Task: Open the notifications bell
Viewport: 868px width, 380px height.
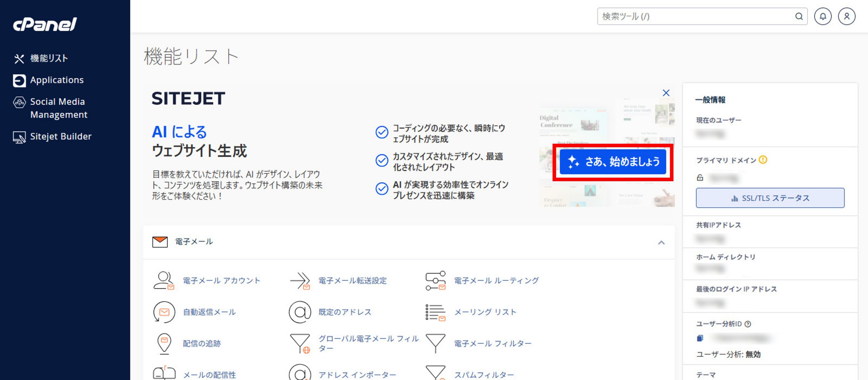Action: pos(823,16)
